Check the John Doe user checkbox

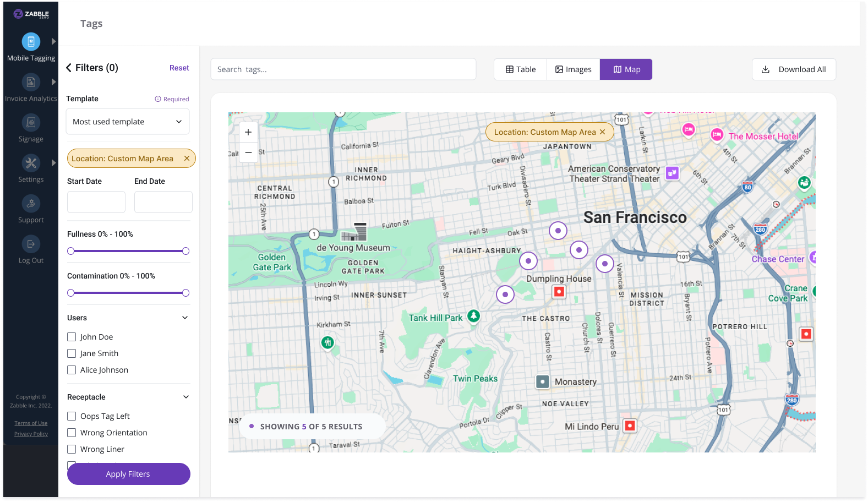[x=72, y=337]
